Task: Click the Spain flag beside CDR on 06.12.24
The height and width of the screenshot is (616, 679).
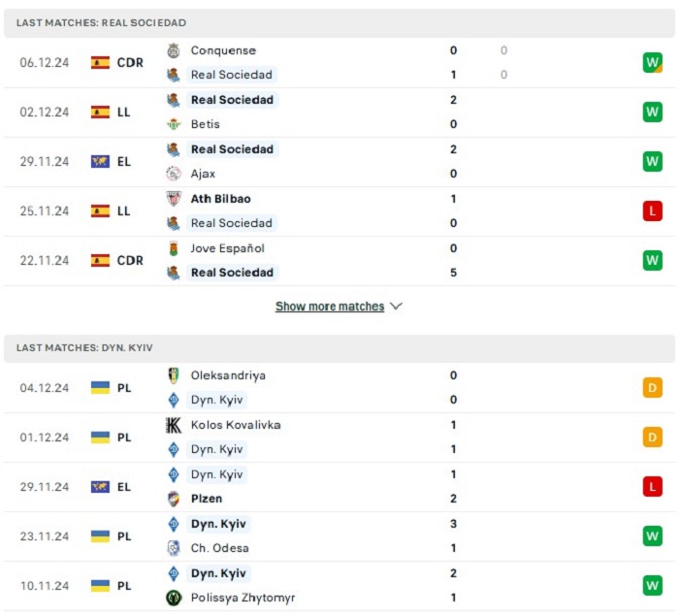Action: coord(100,63)
